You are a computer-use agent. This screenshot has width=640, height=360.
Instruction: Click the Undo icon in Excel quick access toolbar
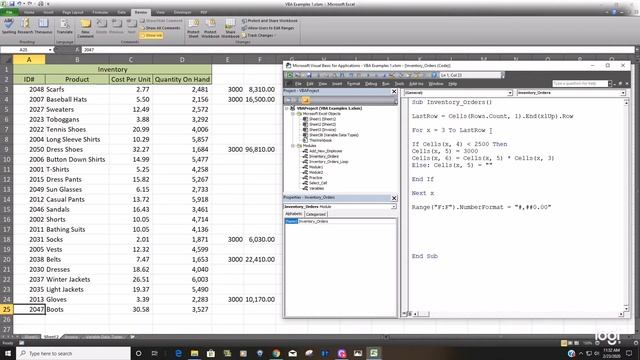coord(20,4)
